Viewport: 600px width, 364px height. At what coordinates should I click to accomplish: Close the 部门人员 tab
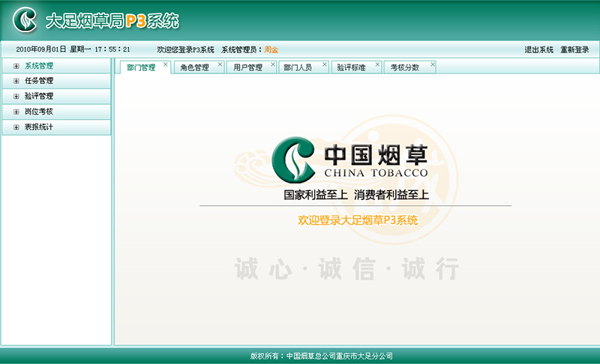coord(325,64)
